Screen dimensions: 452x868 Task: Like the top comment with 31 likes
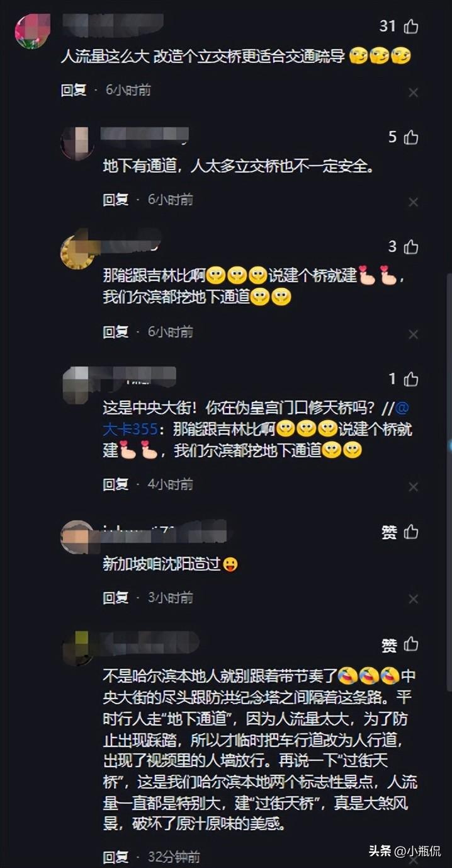tap(411, 26)
